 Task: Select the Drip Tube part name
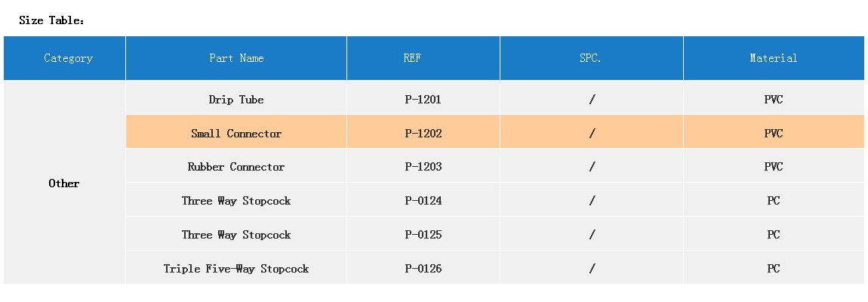click(236, 100)
